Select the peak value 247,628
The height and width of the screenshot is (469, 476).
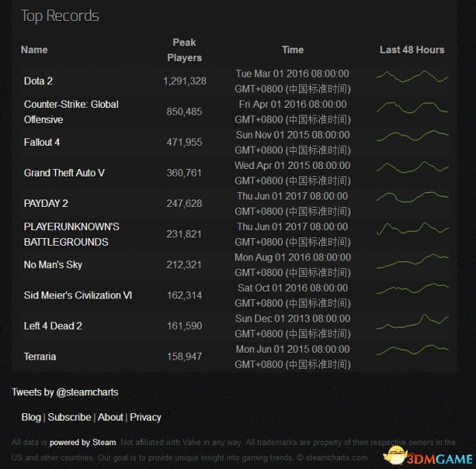tap(184, 203)
